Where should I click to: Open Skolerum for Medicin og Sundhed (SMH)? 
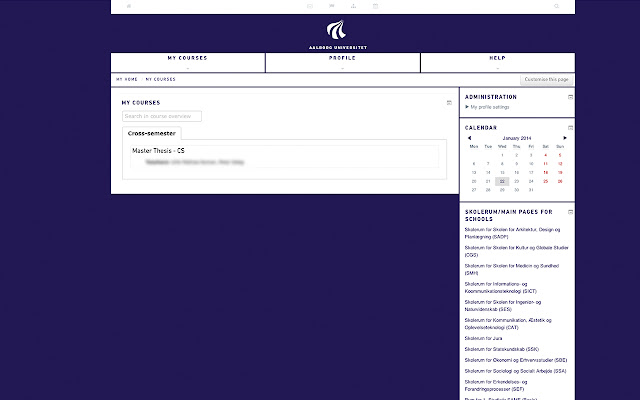point(511,269)
